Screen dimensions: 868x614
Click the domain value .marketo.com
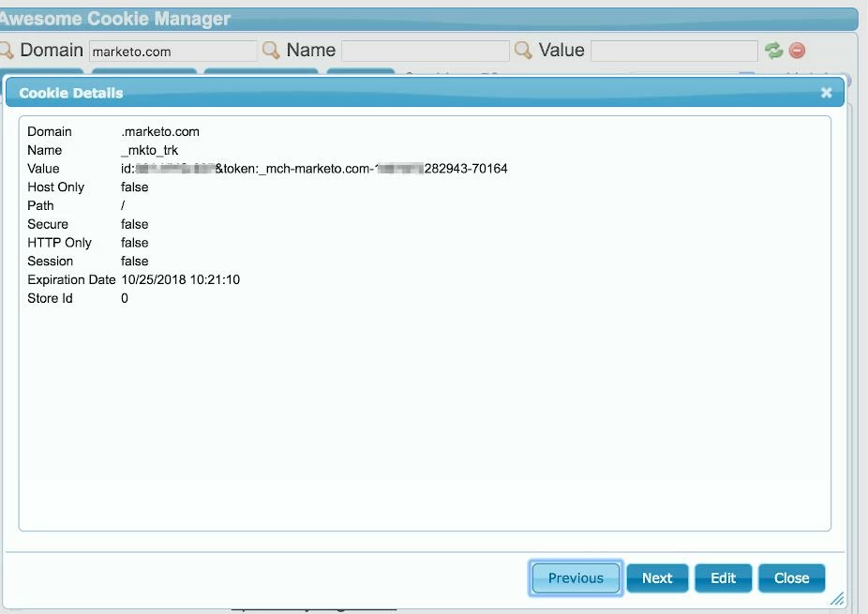160,132
